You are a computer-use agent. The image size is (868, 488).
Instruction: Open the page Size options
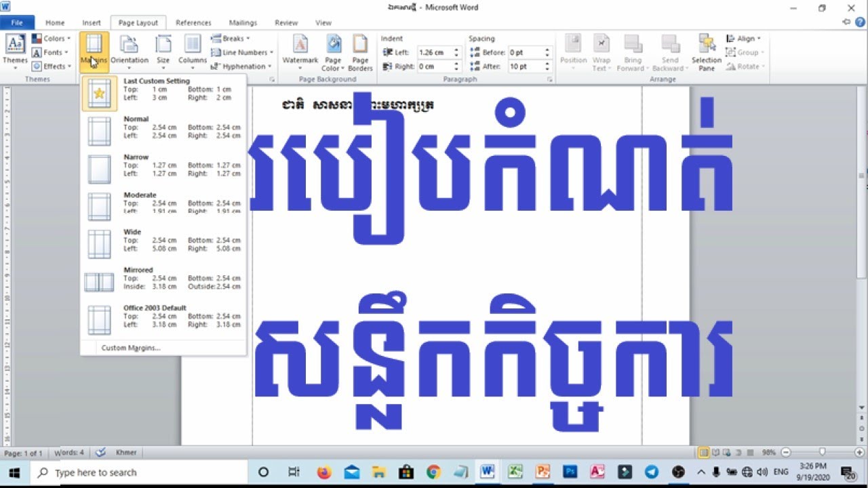[163, 52]
